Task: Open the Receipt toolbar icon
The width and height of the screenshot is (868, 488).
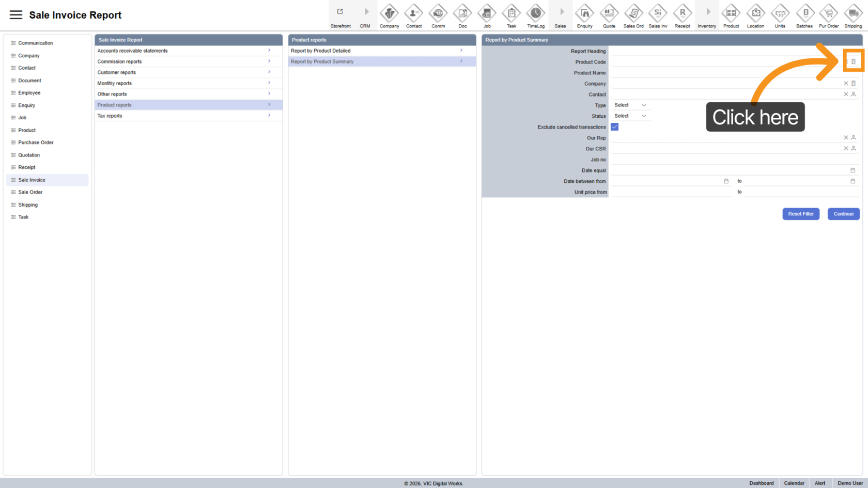Action: click(682, 13)
